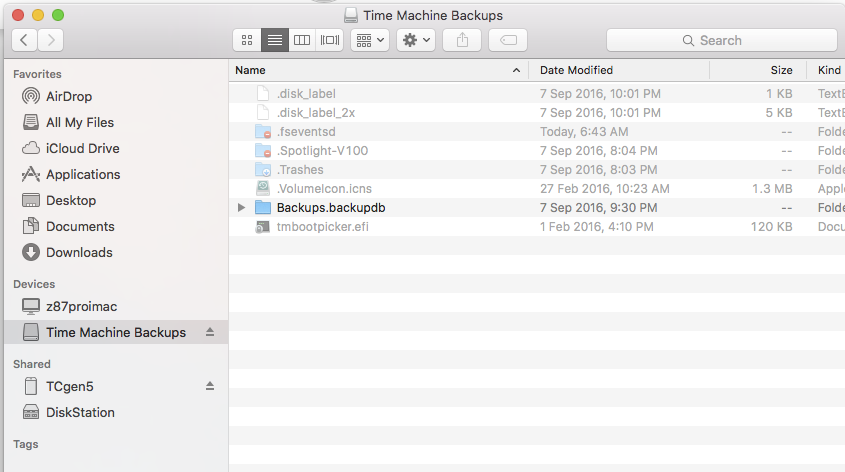Open iCloud Drive in sidebar

[82, 148]
